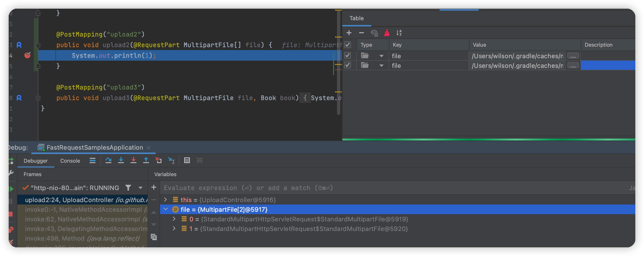This screenshot has width=644, height=256.
Task: Click the browse '...' button in first row
Action: (x=573, y=56)
